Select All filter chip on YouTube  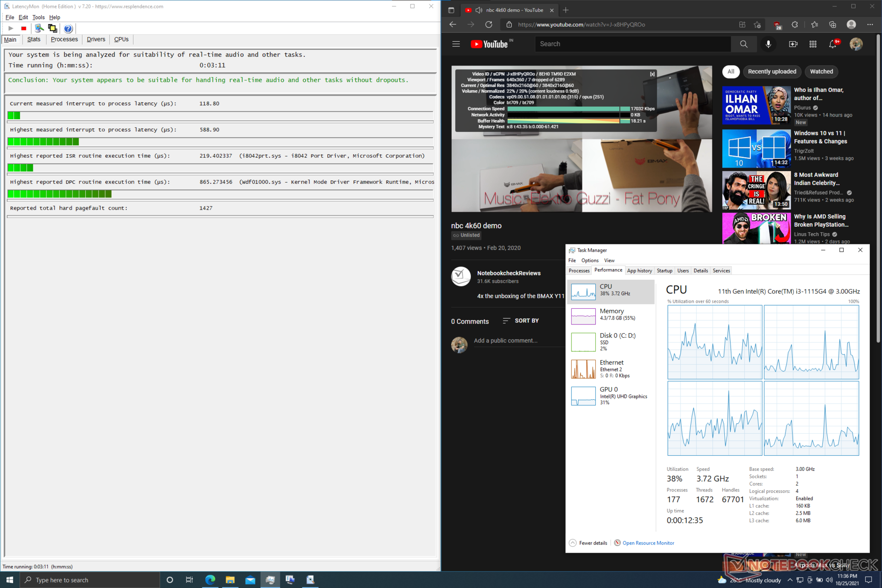pyautogui.click(x=731, y=72)
